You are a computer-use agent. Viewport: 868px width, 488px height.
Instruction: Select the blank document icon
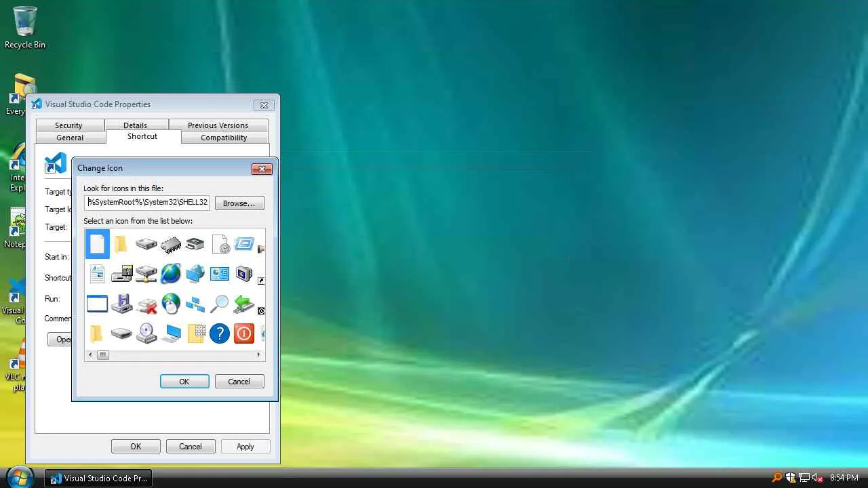coord(97,244)
